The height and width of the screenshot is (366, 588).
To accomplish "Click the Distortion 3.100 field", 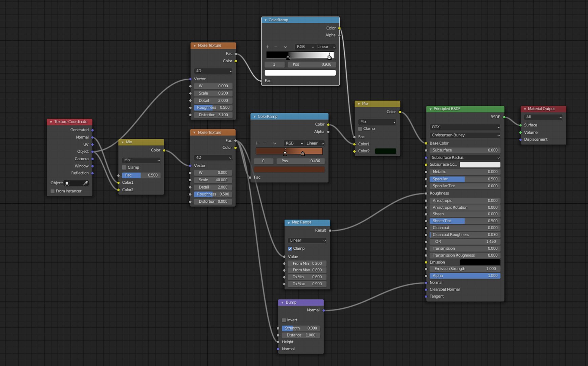I will pos(213,115).
